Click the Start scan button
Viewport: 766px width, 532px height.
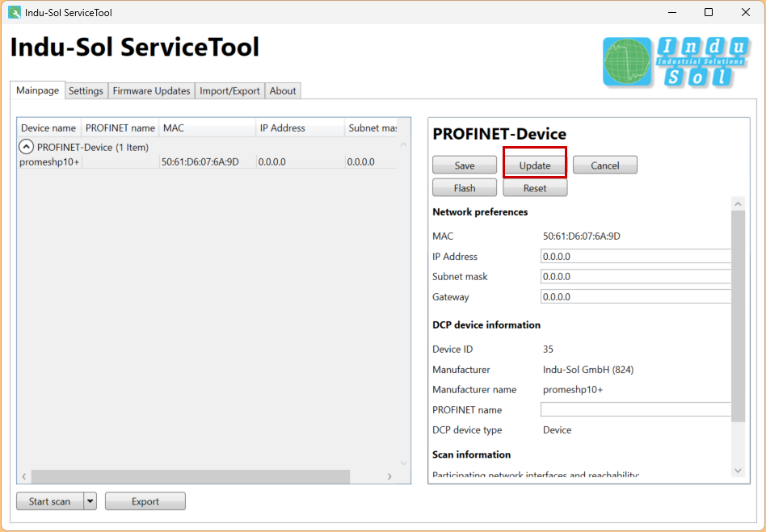pos(50,501)
